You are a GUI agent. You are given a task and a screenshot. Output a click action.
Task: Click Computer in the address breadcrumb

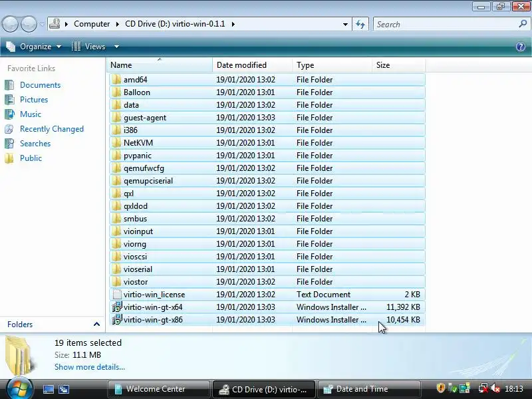[92, 24]
